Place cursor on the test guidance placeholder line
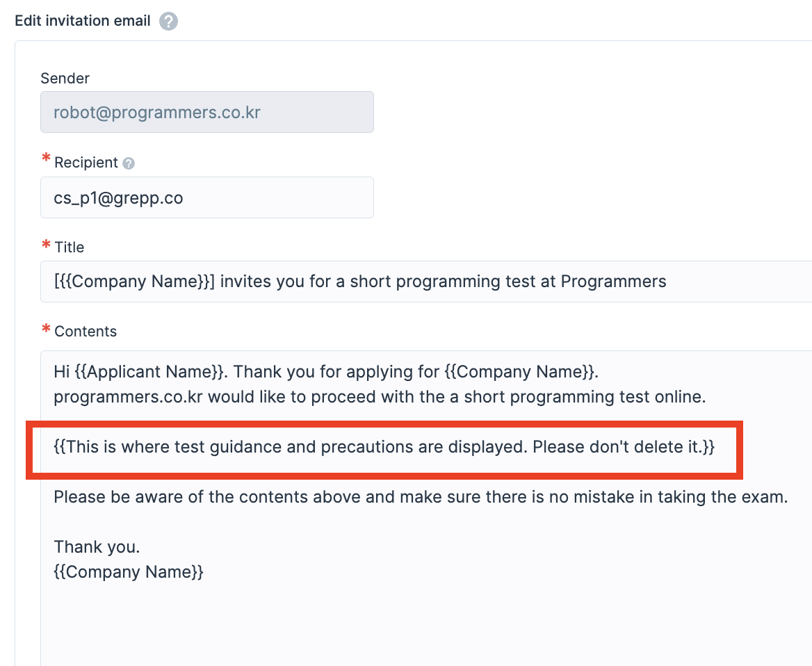Image resolution: width=812 pixels, height=666 pixels. pyautogui.click(x=384, y=447)
